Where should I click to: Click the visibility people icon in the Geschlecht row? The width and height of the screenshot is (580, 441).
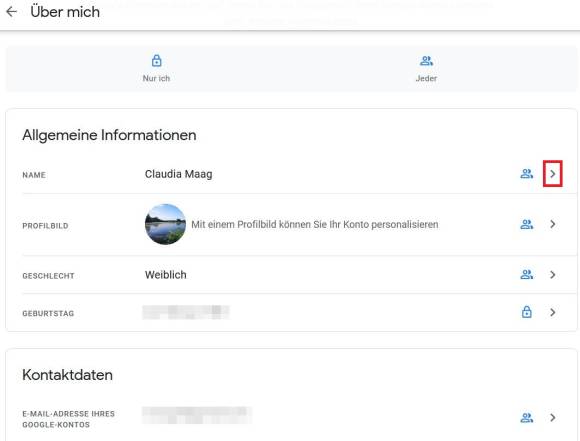point(526,275)
